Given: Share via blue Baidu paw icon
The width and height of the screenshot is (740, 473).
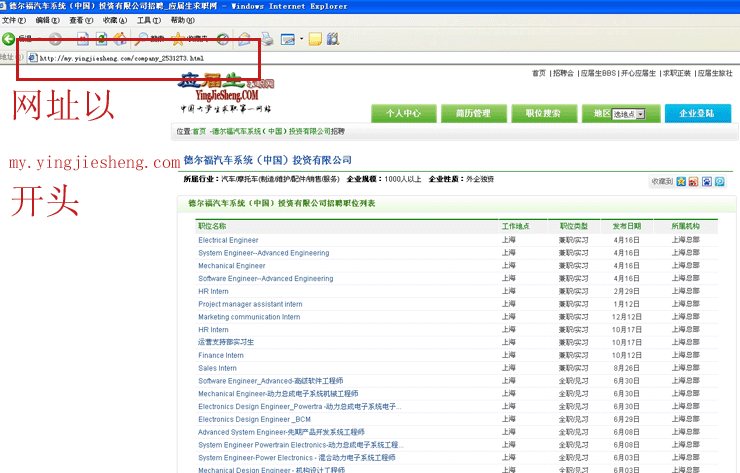Looking at the screenshot, I should (x=706, y=181).
